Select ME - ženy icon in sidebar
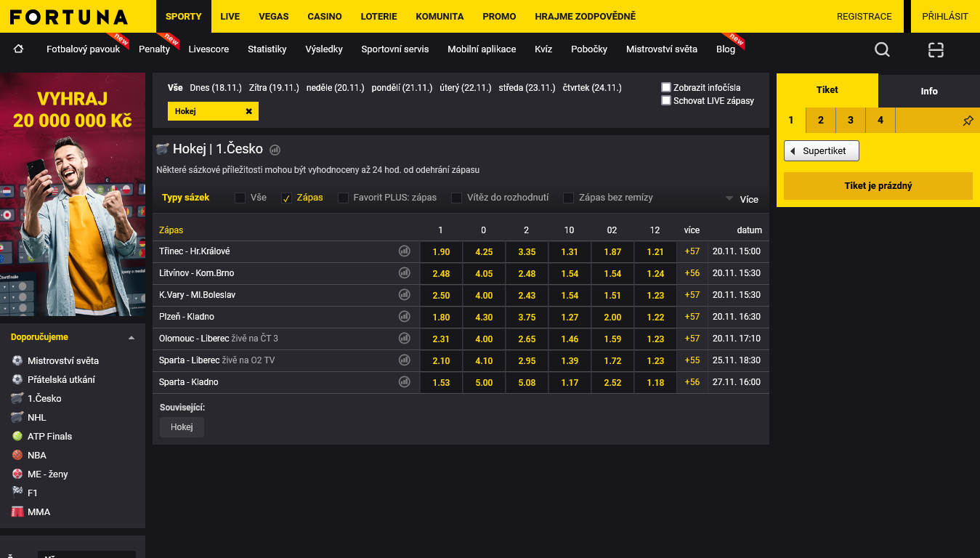The height and width of the screenshot is (558, 980). tap(17, 474)
